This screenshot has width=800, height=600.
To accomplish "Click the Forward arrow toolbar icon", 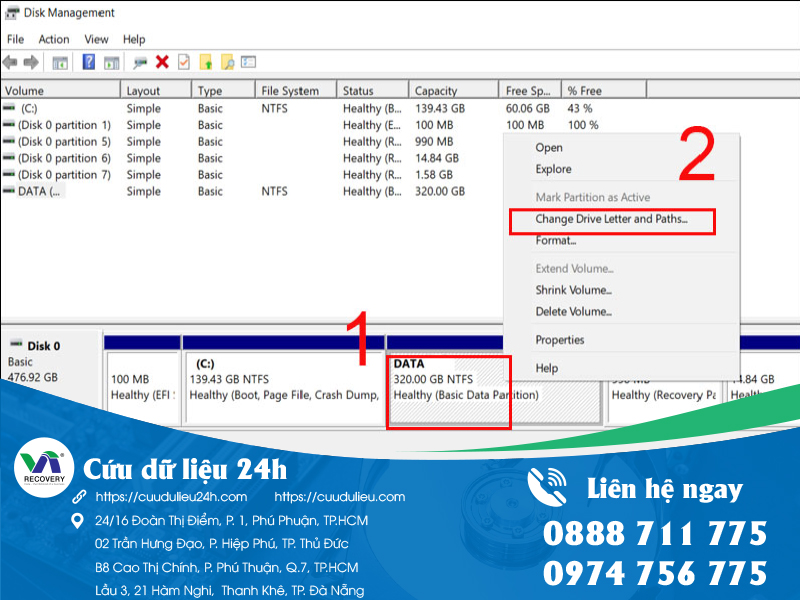I will pyautogui.click(x=31, y=62).
